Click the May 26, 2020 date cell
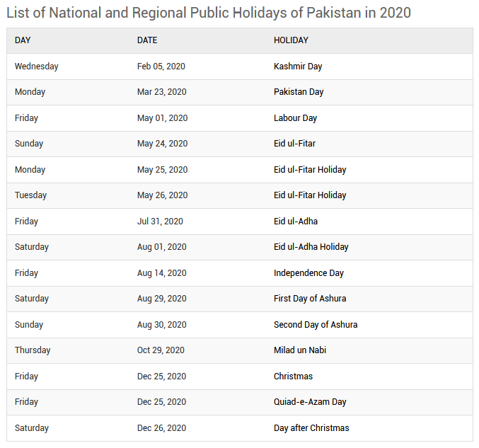This screenshot has width=479, height=448. tap(162, 195)
